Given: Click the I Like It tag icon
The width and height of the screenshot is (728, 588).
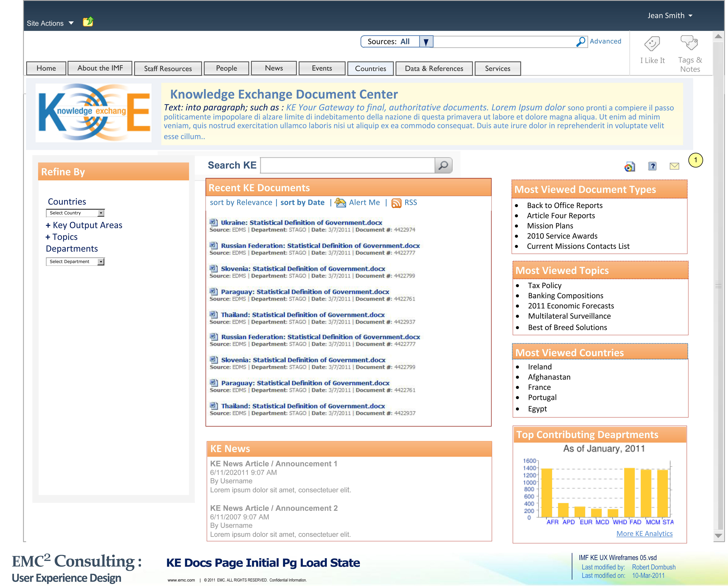Looking at the screenshot, I should click(x=652, y=44).
